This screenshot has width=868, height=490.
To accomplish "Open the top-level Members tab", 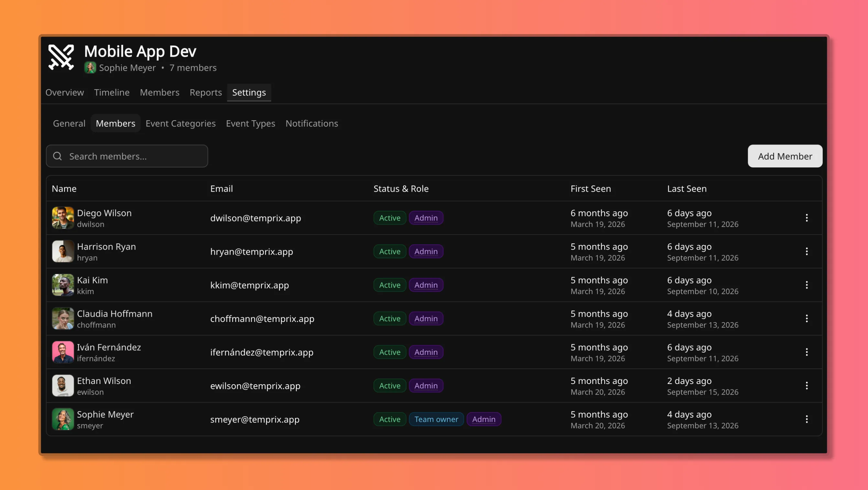I will point(160,93).
